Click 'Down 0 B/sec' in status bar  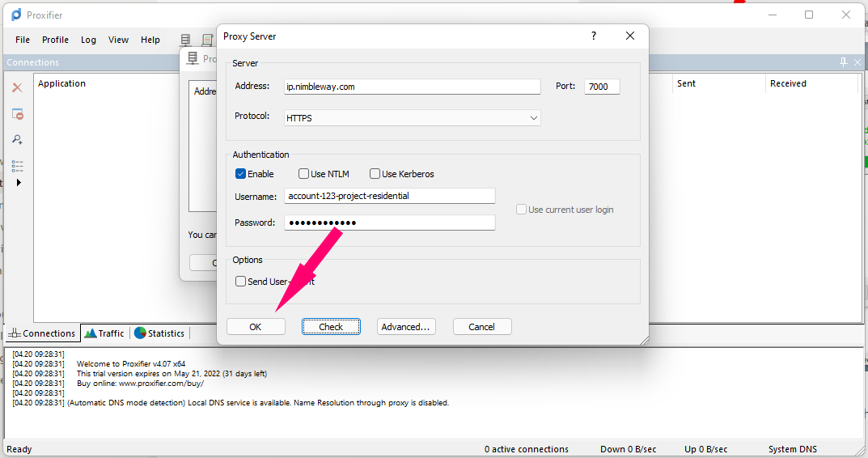pyautogui.click(x=629, y=449)
